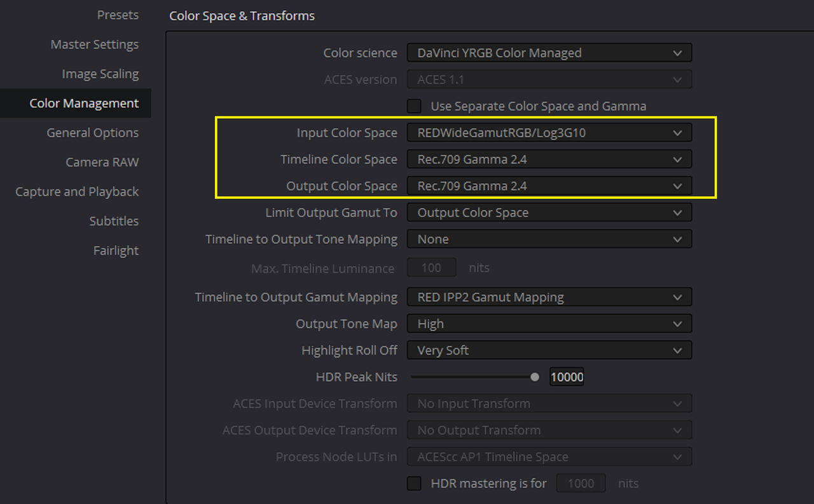This screenshot has height=504, width=814.
Task: Click the HDR mastering nits value field
Action: pos(581,484)
